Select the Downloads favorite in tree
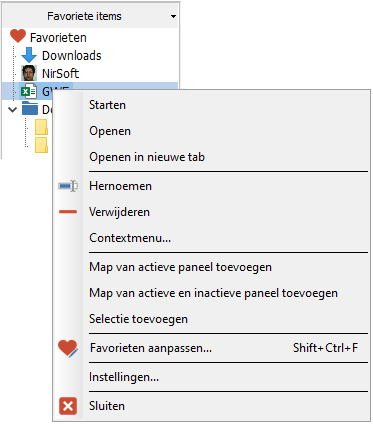 tap(71, 56)
